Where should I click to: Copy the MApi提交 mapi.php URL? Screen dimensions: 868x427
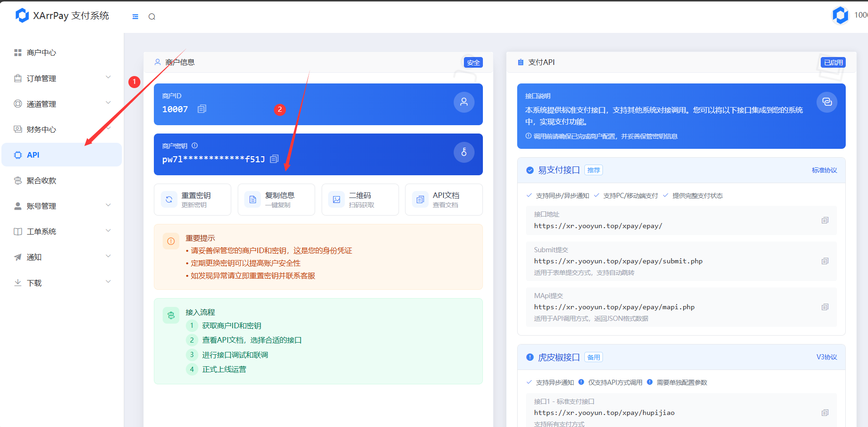pyautogui.click(x=825, y=307)
